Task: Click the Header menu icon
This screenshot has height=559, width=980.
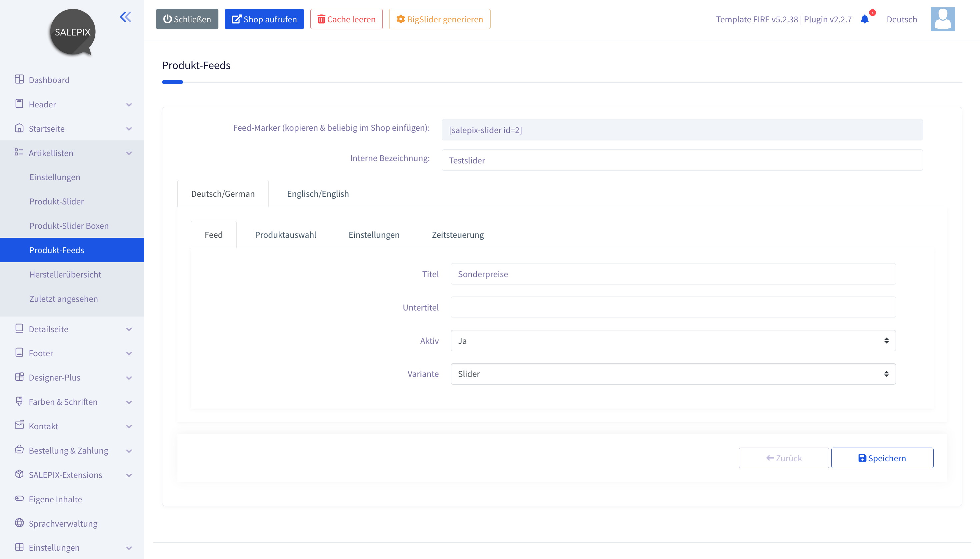Action: pyautogui.click(x=19, y=104)
